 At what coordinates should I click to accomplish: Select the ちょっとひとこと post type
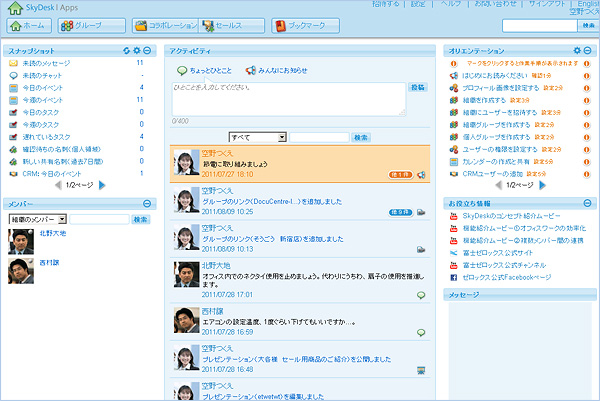coord(203,71)
